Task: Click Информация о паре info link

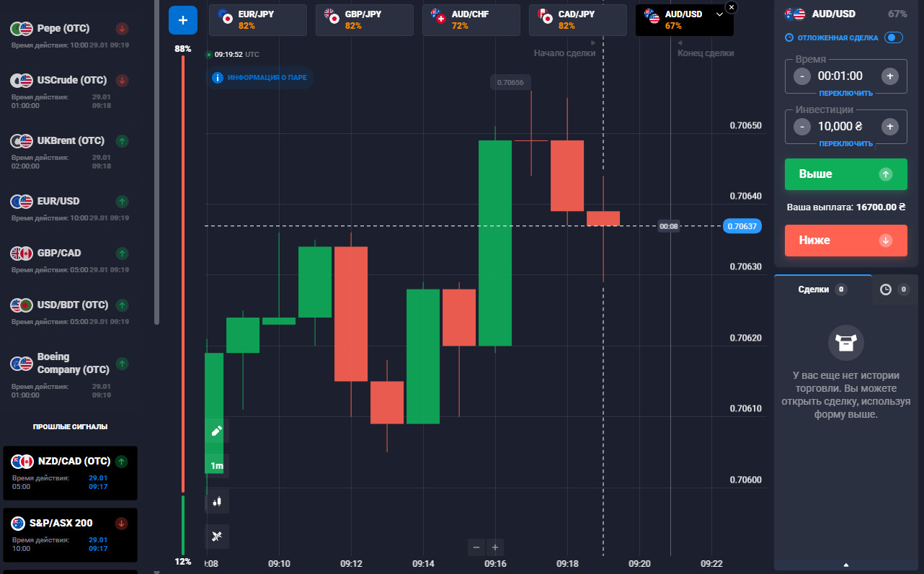Action: [261, 78]
